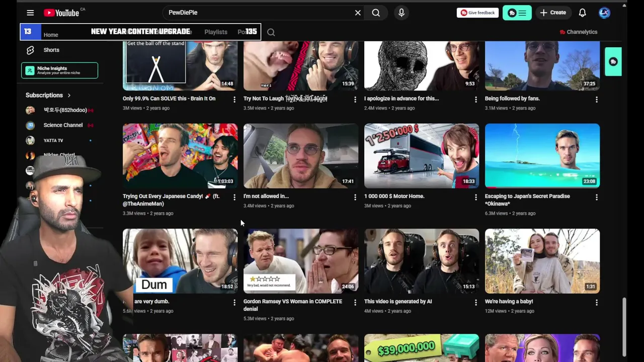Open the account avatar menu
Screen dimensions: 644x362
click(604, 13)
